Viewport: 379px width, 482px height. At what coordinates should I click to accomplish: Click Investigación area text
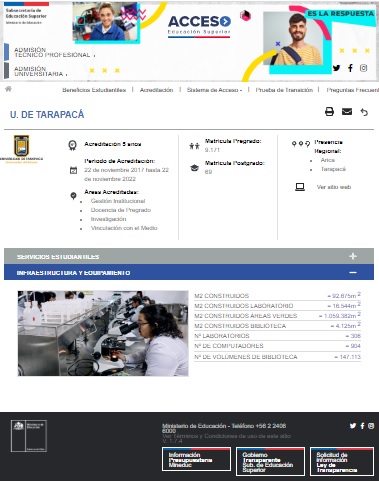pos(108,219)
